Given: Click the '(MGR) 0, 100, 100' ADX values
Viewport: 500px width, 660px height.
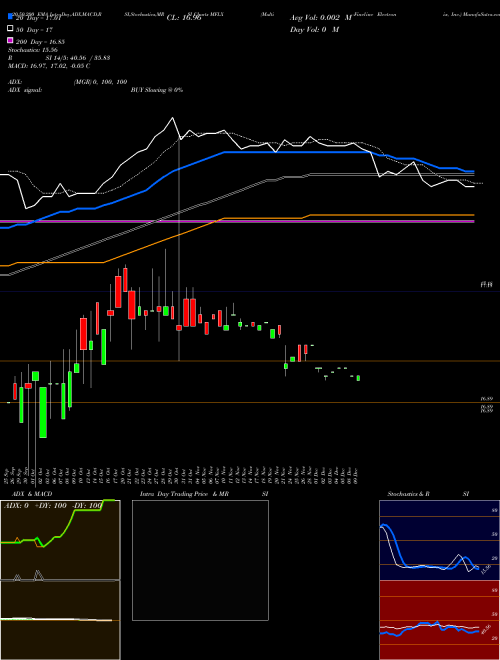Looking at the screenshot, I should point(100,82).
